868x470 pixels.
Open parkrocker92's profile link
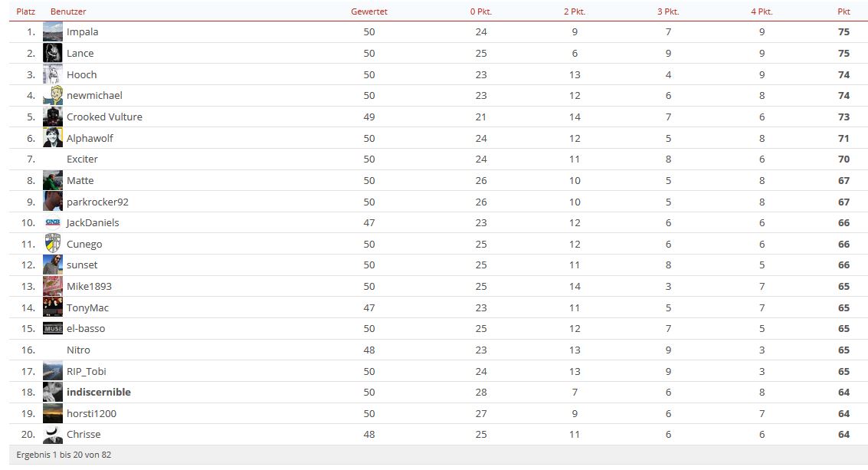(x=97, y=202)
